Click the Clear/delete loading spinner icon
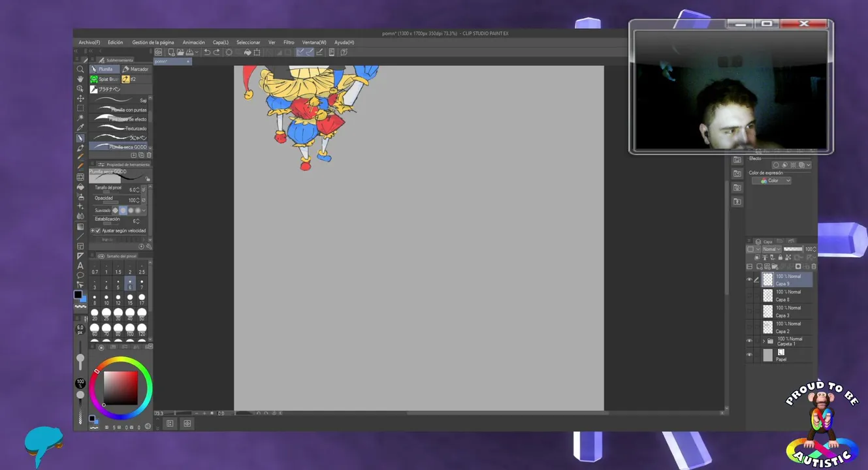The width and height of the screenshot is (868, 470). (229, 52)
